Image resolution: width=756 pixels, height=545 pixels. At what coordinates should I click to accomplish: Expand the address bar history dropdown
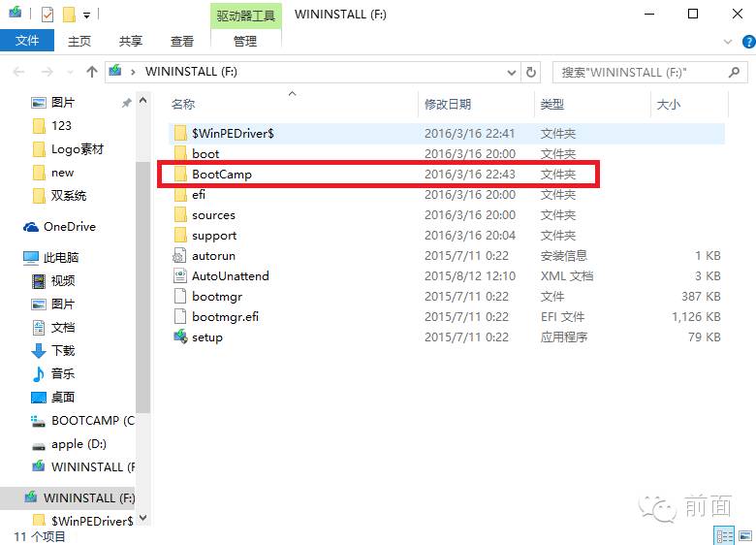pyautogui.click(x=511, y=73)
